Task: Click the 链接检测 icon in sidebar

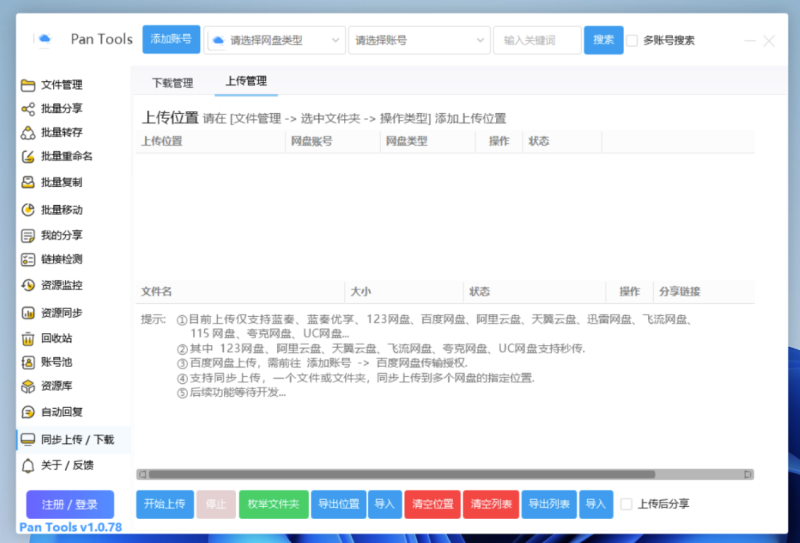Action: [x=28, y=260]
